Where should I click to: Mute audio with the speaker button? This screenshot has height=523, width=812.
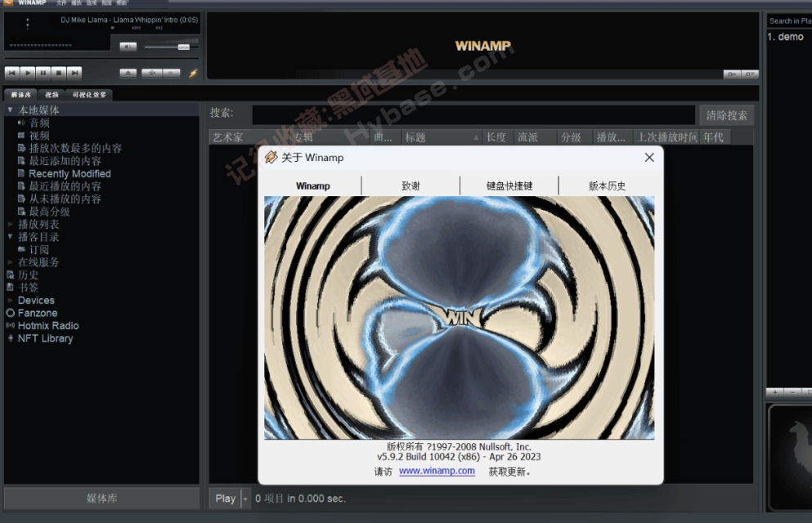pyautogui.click(x=128, y=47)
